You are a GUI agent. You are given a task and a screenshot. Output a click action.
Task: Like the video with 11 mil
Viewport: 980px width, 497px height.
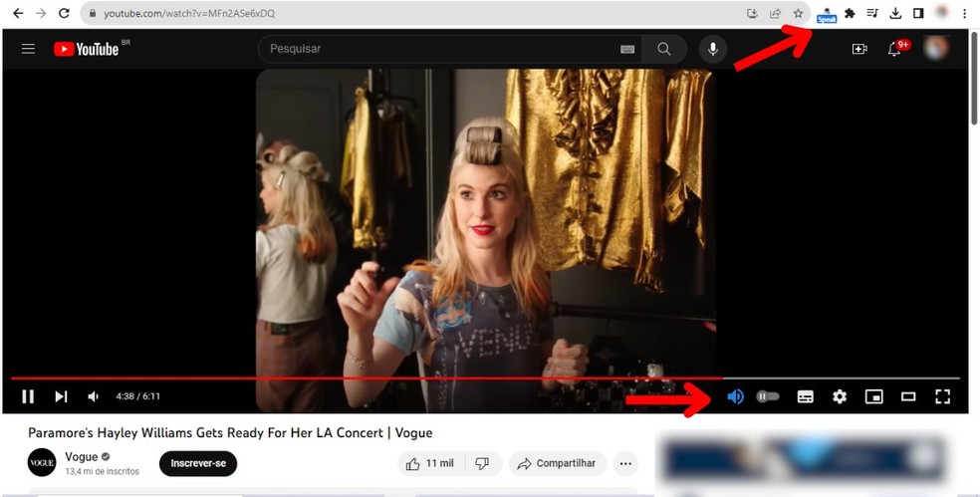click(x=430, y=464)
